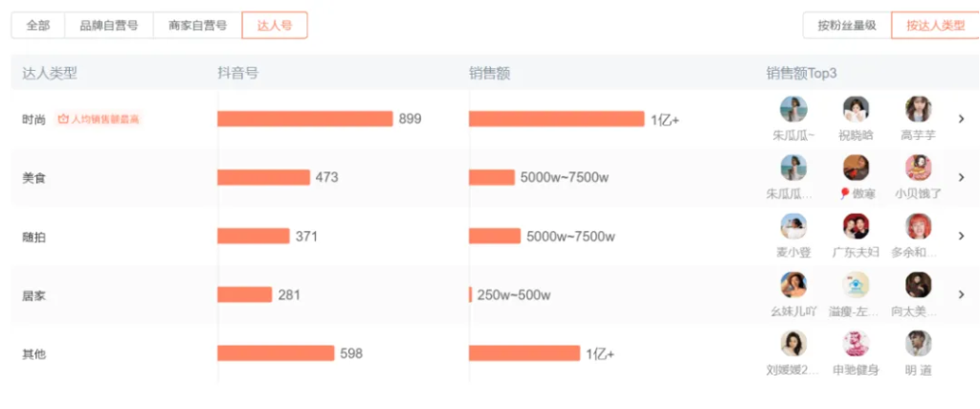Expand the 时尚 row chevron arrow
The image size is (980, 409).
961,119
